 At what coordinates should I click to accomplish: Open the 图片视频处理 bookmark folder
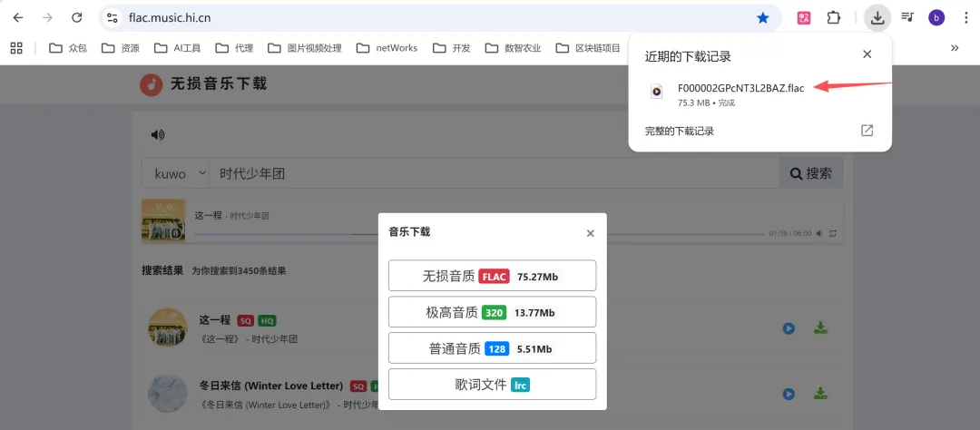point(304,47)
